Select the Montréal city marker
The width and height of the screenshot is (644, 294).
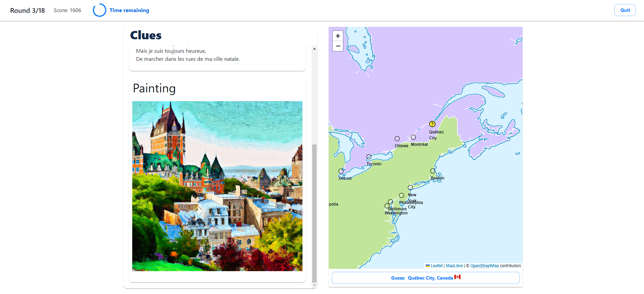pyautogui.click(x=413, y=137)
